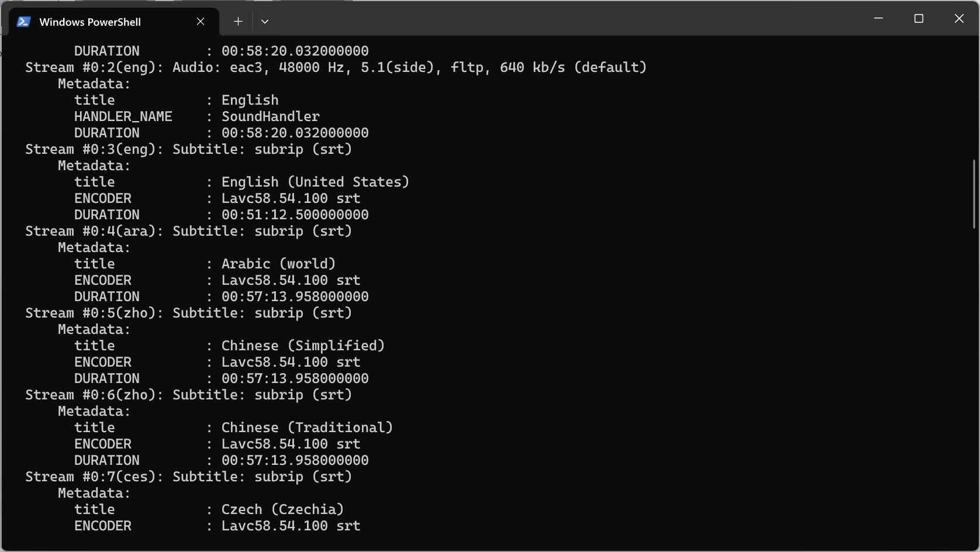The width and height of the screenshot is (980, 552).
Task: Minimize the terminal window
Action: pyautogui.click(x=878, y=19)
